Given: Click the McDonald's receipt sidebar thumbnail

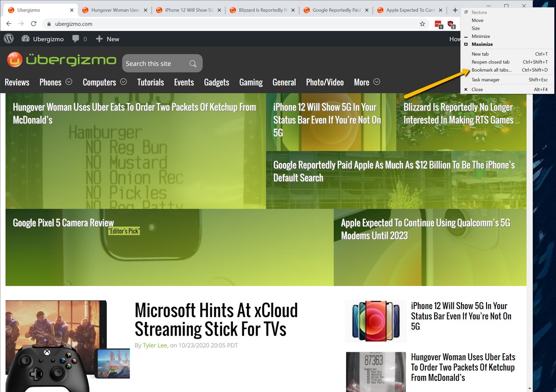Looking at the screenshot, I should pyautogui.click(x=376, y=372).
